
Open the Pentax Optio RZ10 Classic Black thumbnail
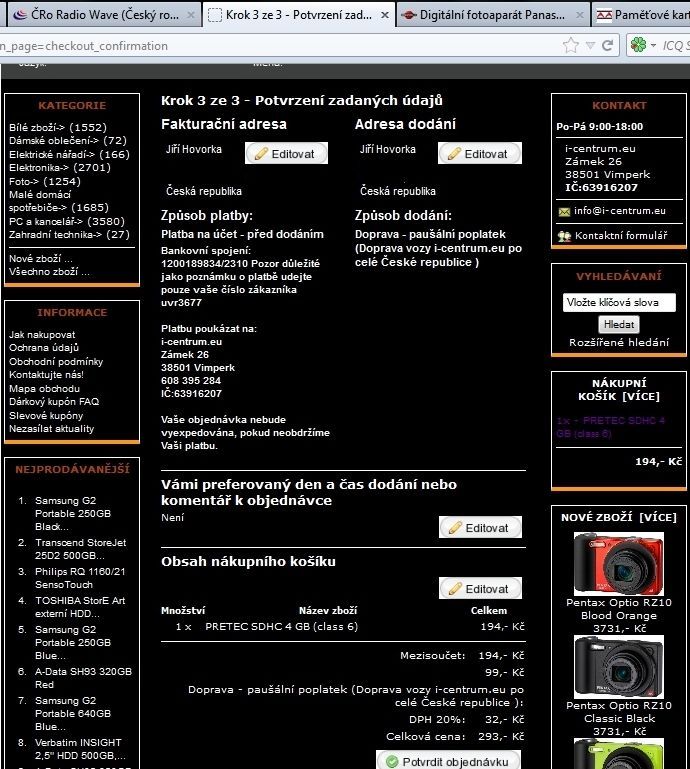(619, 666)
